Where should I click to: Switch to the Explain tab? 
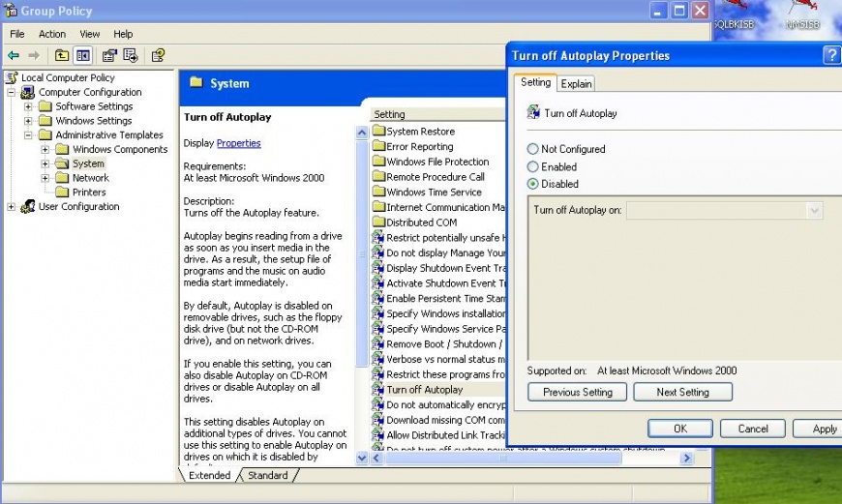[576, 84]
